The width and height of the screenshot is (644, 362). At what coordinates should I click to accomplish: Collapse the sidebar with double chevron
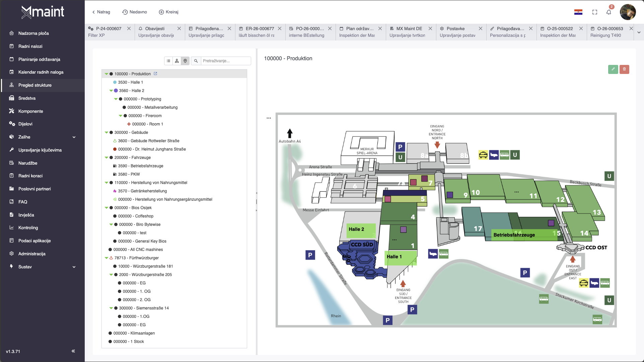73,351
